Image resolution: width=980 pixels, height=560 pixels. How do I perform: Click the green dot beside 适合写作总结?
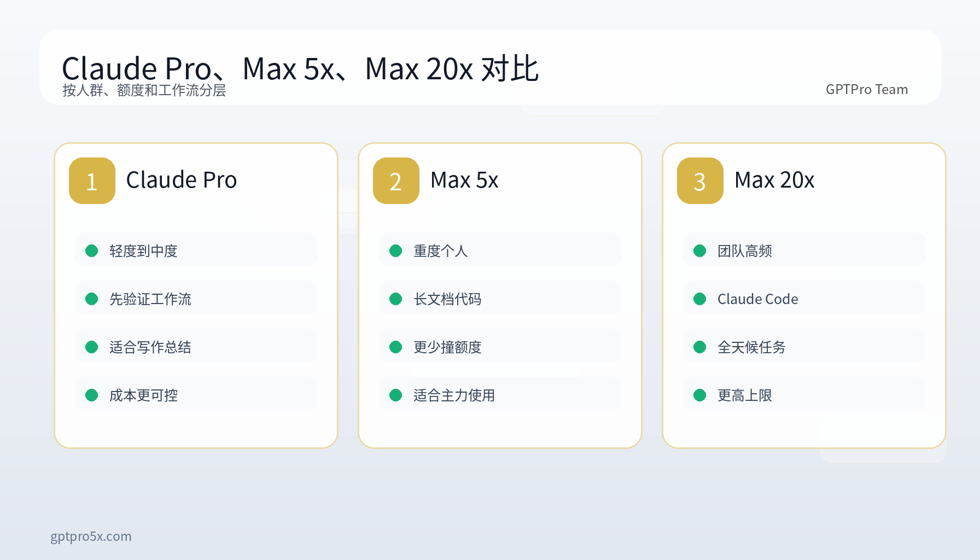pyautogui.click(x=92, y=347)
